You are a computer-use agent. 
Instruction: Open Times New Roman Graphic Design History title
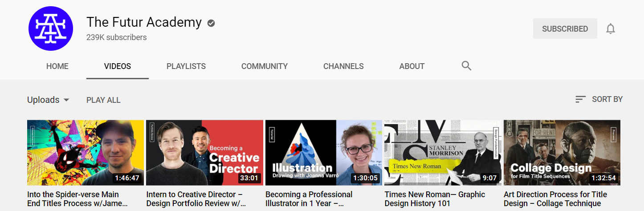(x=435, y=199)
